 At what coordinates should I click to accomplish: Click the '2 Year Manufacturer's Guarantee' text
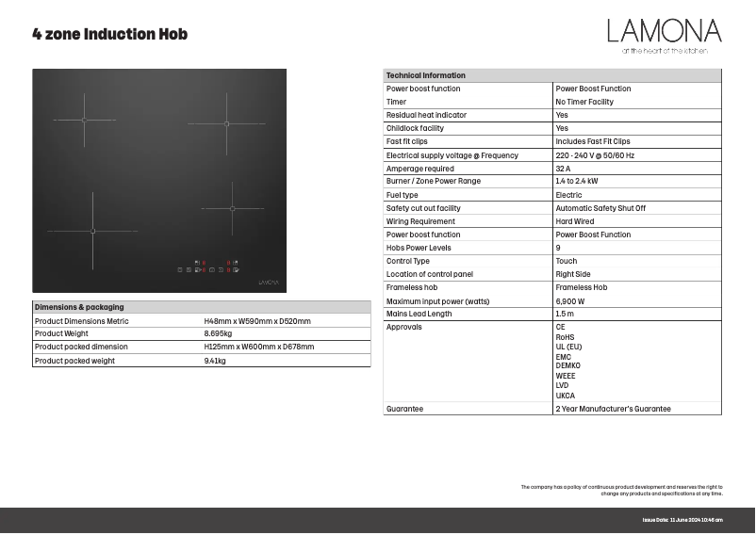[613, 409]
